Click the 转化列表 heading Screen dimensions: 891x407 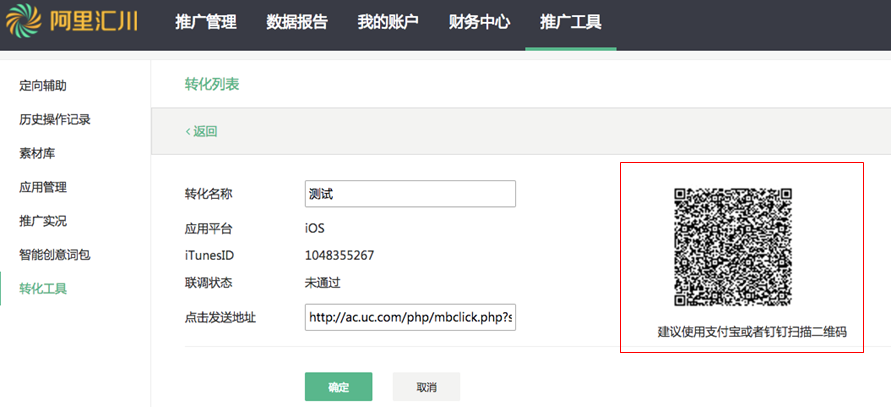(x=212, y=85)
